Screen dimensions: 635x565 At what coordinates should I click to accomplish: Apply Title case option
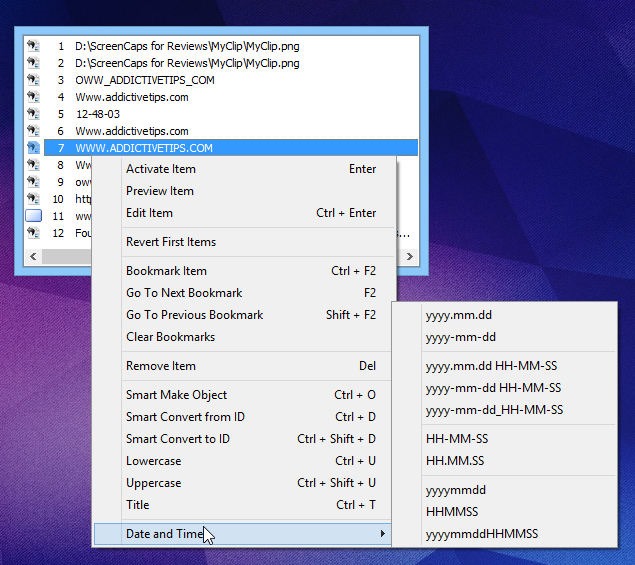click(x=243, y=505)
